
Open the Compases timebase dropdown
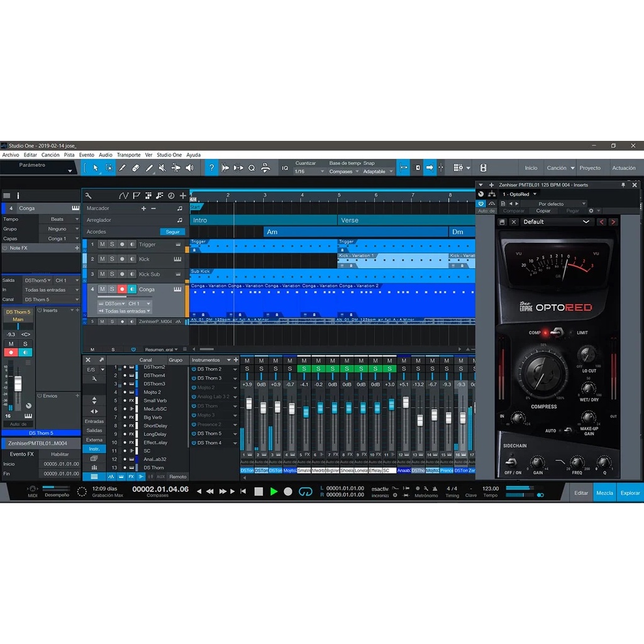(344, 171)
